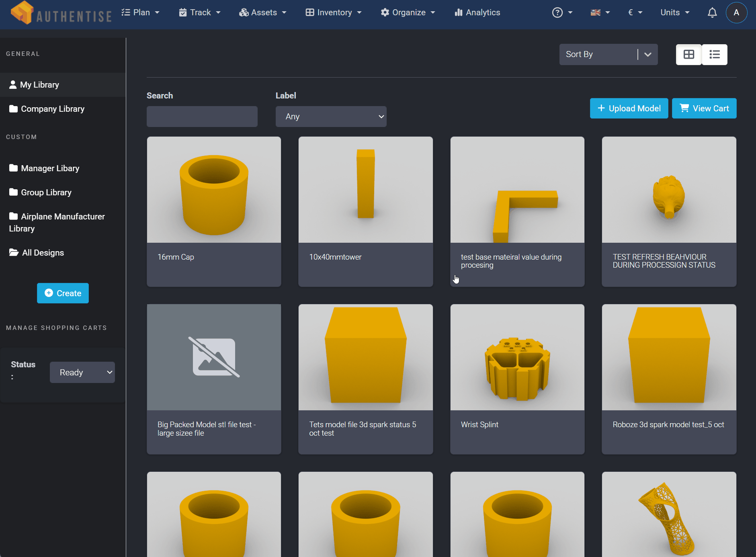Open the Label filter dropdown showing Any
Viewport: 756px width, 557px height.
(330, 116)
